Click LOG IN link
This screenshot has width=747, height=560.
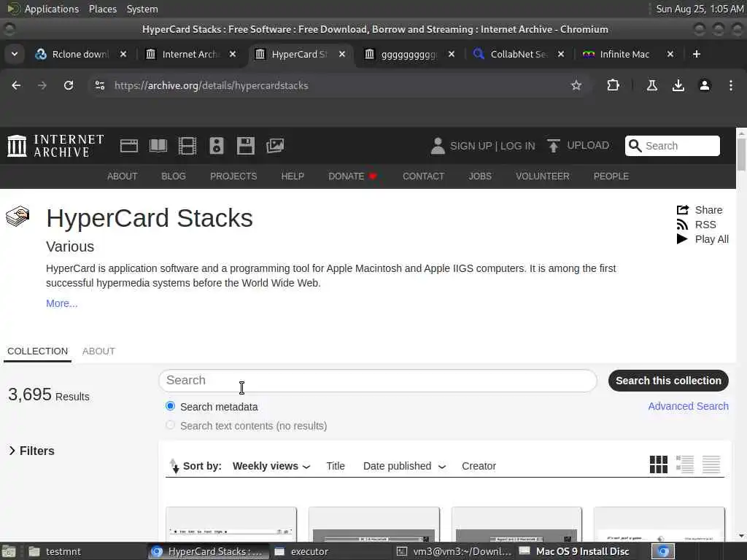coord(517,146)
